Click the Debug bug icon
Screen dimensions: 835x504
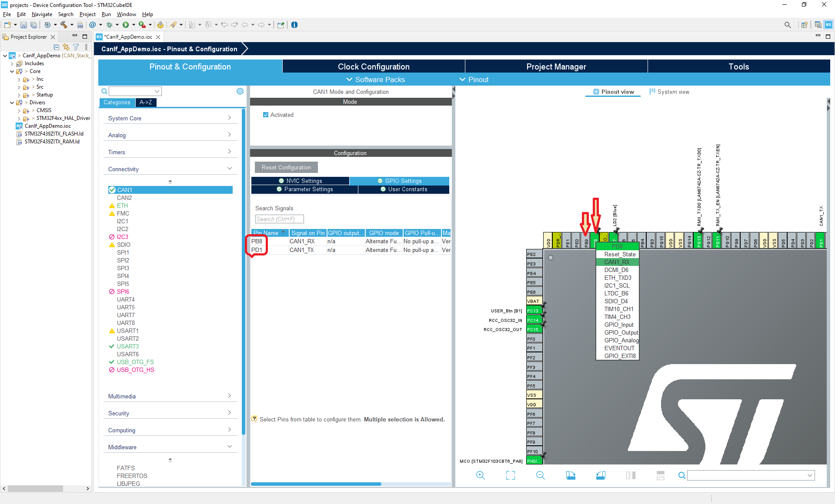pyautogui.click(x=110, y=25)
